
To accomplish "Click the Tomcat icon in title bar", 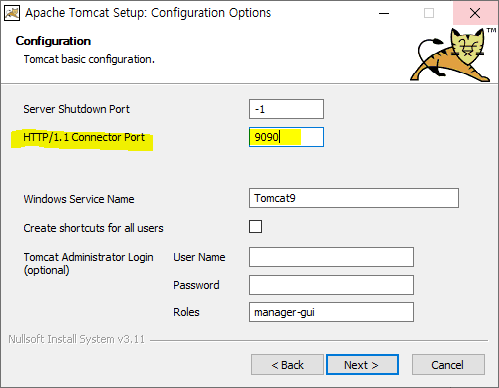I will point(12,13).
